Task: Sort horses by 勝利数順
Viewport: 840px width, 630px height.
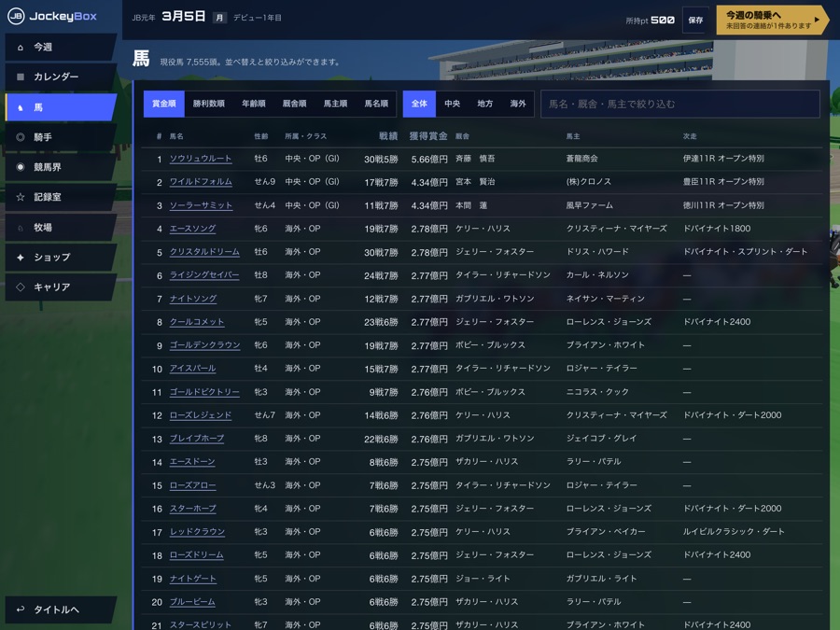Action: 209,104
